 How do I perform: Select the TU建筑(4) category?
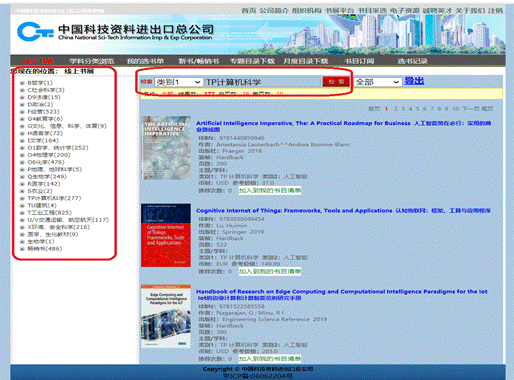42,206
